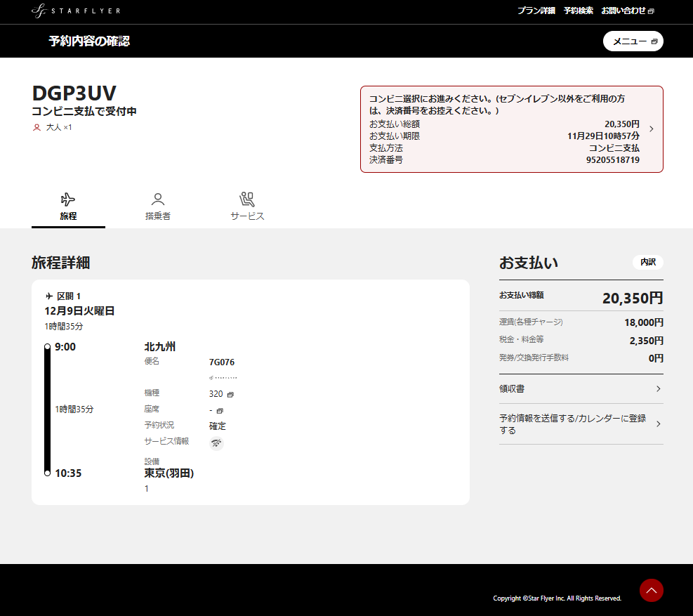
Task: Click the seat icon on サービス tab
Action: pos(247,199)
